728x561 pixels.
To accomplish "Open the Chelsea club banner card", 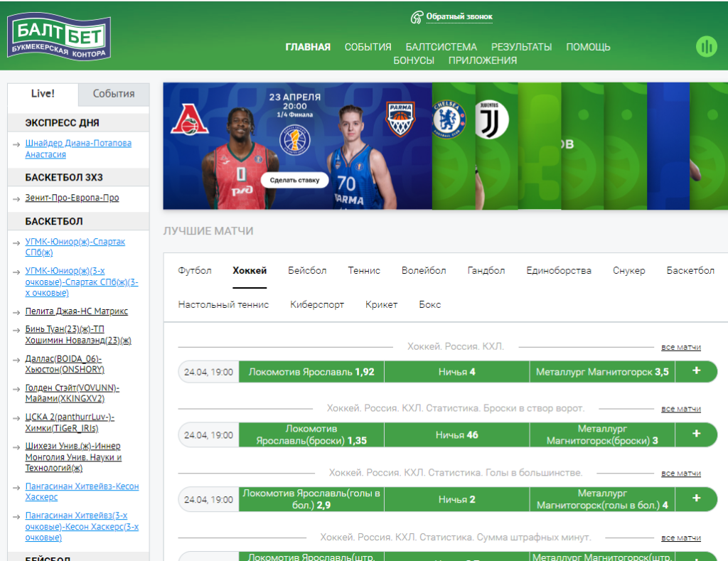I will (x=453, y=146).
